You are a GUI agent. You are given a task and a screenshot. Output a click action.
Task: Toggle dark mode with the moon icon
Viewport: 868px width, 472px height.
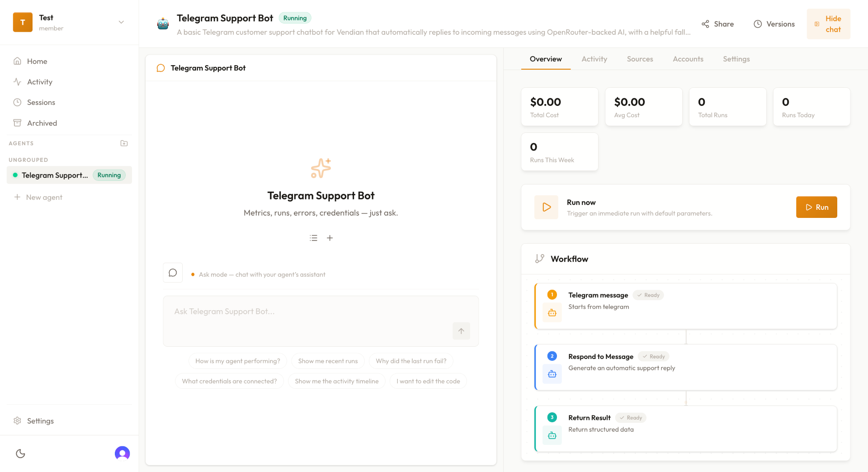click(20, 453)
